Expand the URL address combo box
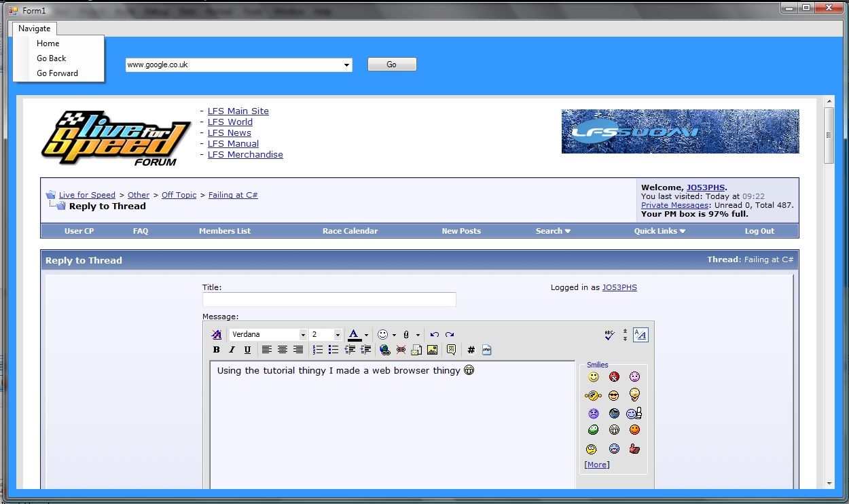 pyautogui.click(x=347, y=65)
